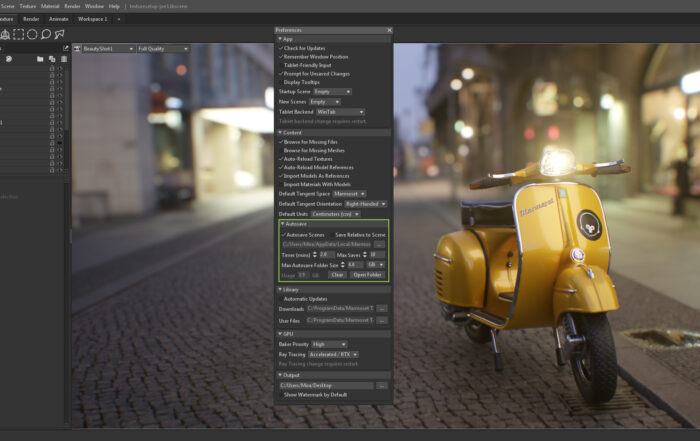
Task: Open Default Tangent Orientation dropdown
Action: pos(366,204)
